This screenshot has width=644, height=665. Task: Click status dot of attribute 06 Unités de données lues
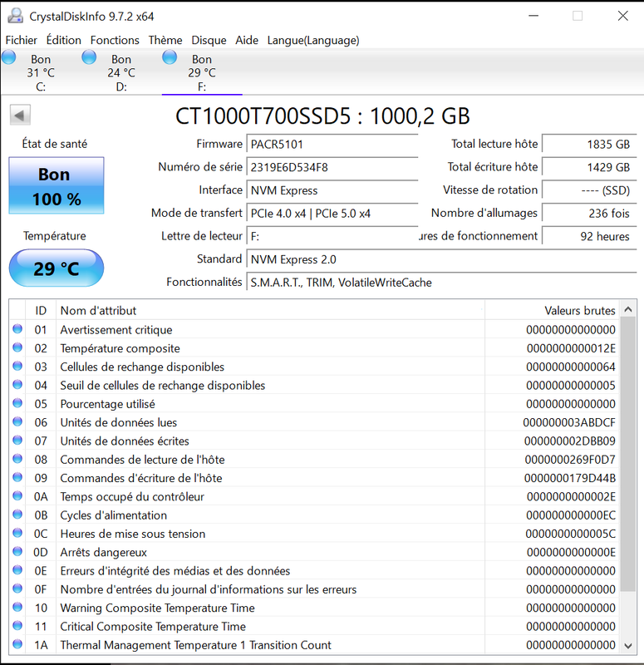(x=17, y=422)
